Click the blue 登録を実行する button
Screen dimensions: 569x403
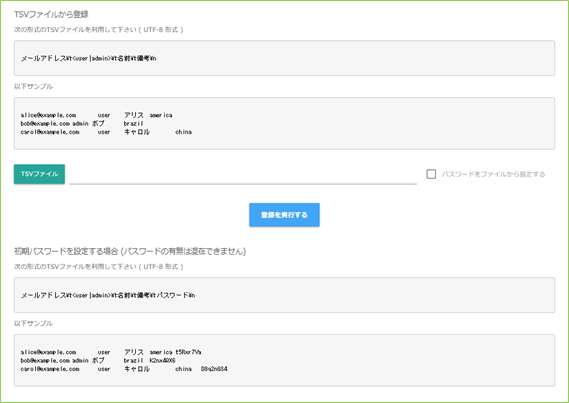point(284,215)
